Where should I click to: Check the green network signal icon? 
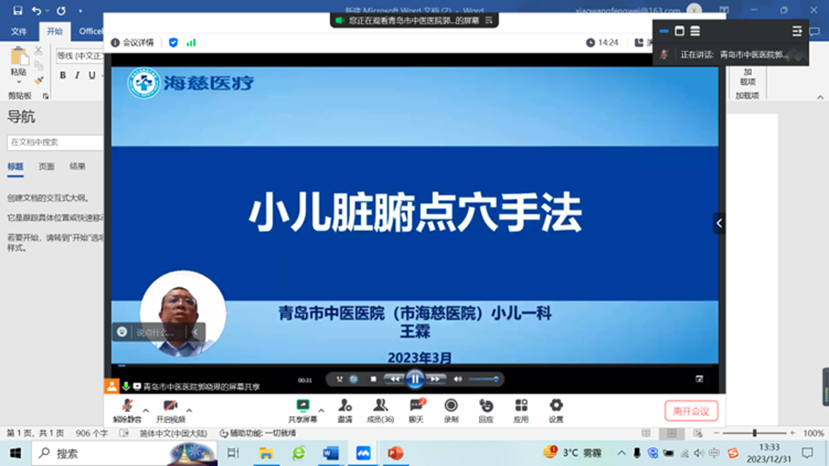[x=191, y=42]
